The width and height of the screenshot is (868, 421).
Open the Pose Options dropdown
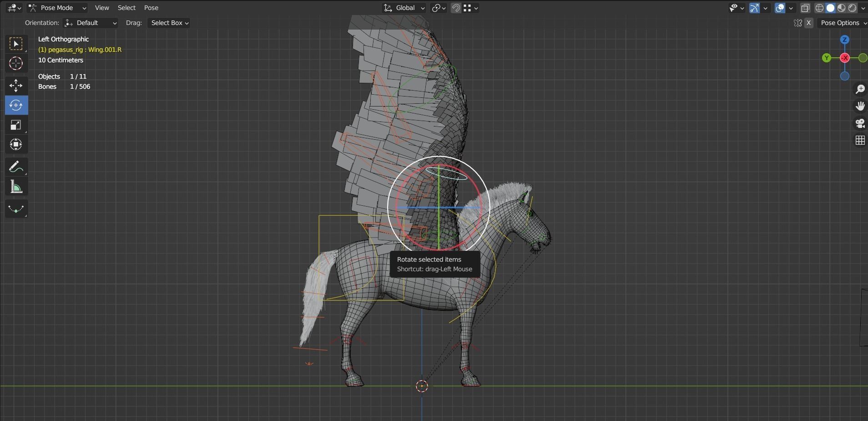(843, 23)
